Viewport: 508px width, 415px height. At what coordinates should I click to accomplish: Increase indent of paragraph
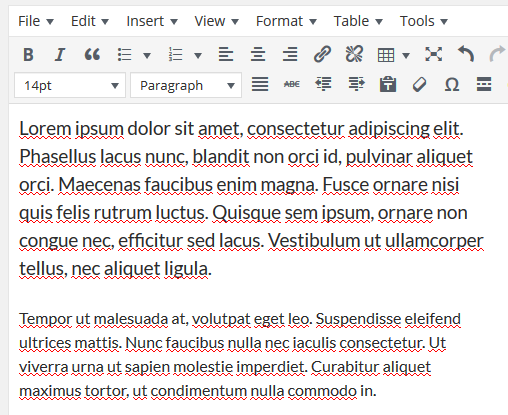356,84
